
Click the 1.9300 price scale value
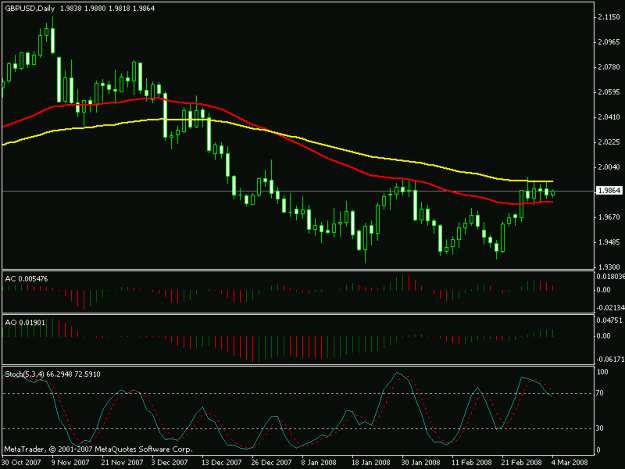609,267
